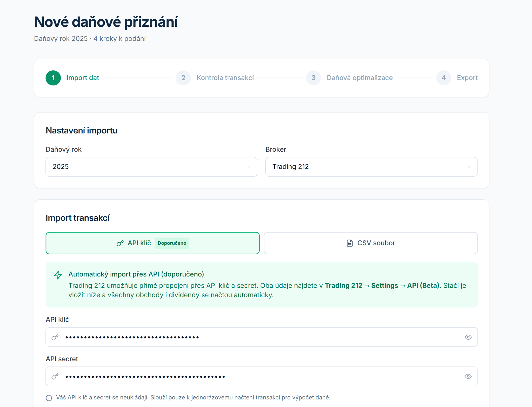Click the Doporučeno badge

(x=172, y=243)
